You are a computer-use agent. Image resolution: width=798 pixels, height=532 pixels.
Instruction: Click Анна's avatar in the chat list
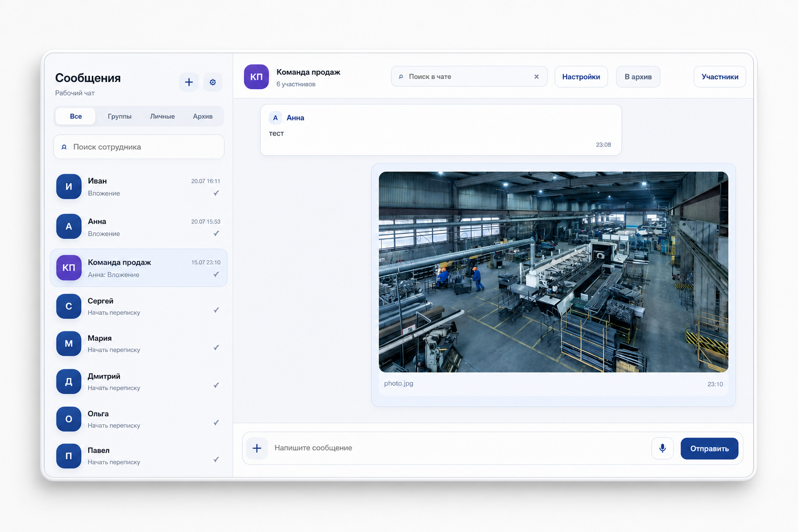point(69,227)
